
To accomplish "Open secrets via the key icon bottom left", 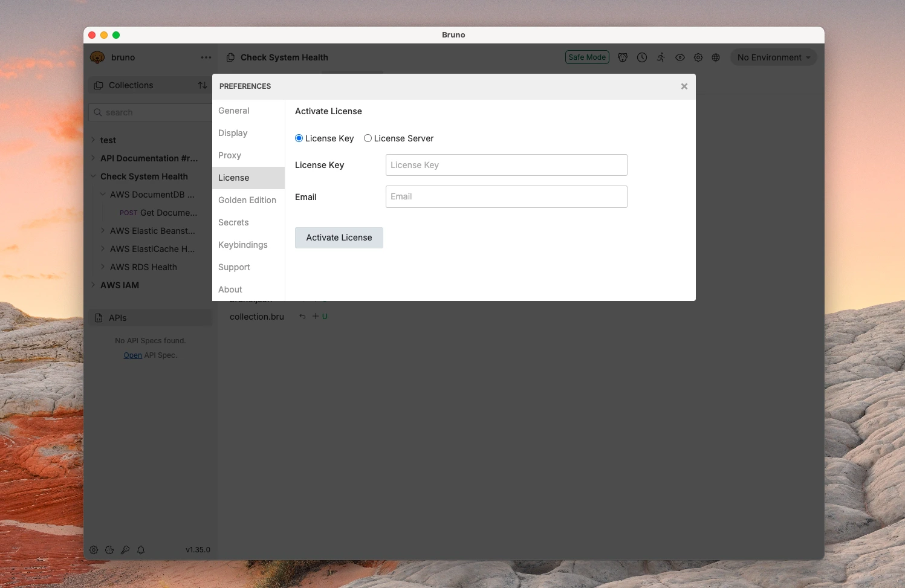I will (125, 550).
